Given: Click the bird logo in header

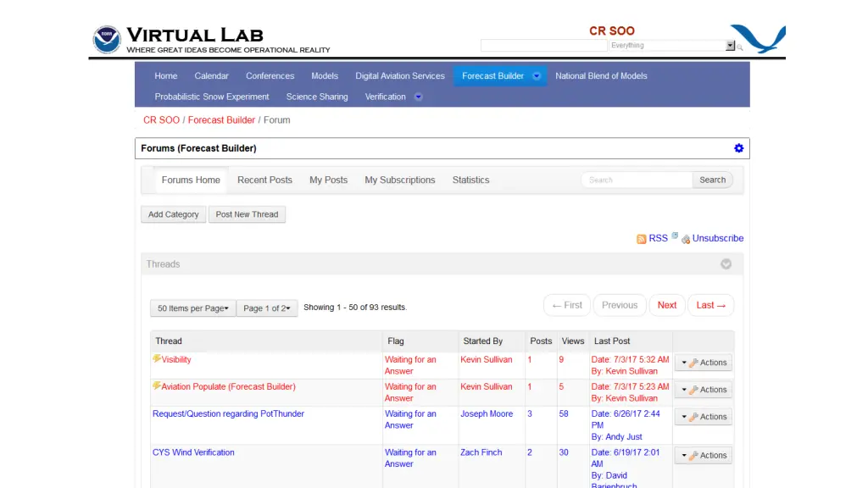Looking at the screenshot, I should point(758,38).
